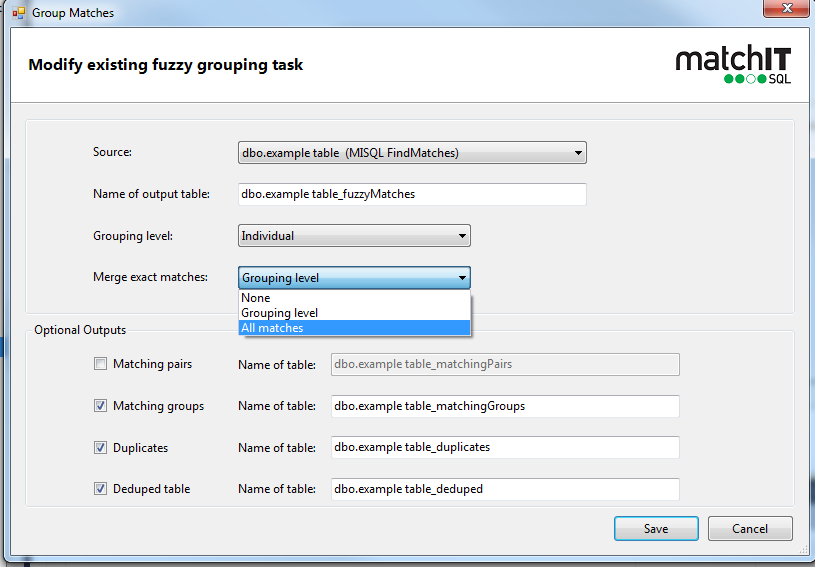Click the Save button
Viewport: 815px width, 567px height.
point(656,529)
